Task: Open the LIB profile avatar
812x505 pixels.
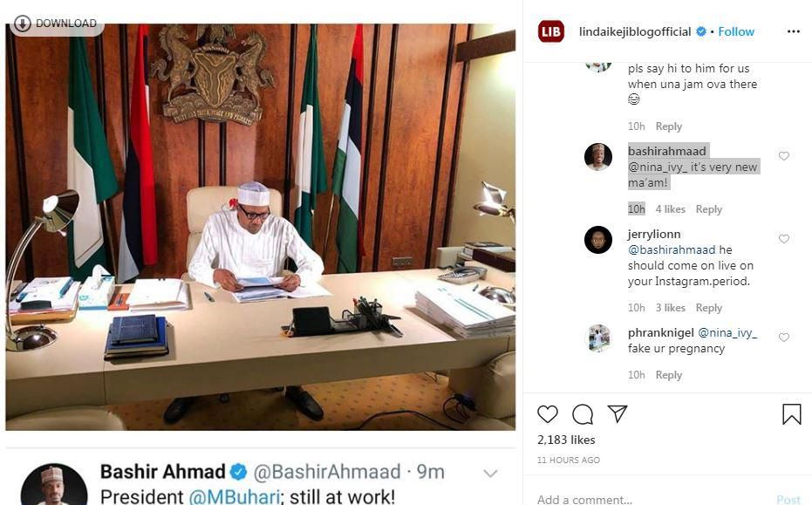Action: click(549, 31)
